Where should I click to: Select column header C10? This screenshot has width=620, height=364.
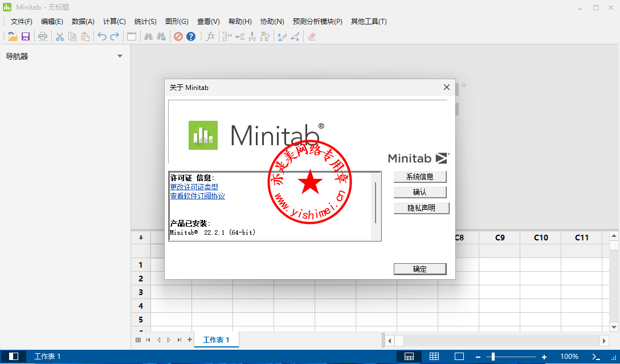pyautogui.click(x=541, y=238)
